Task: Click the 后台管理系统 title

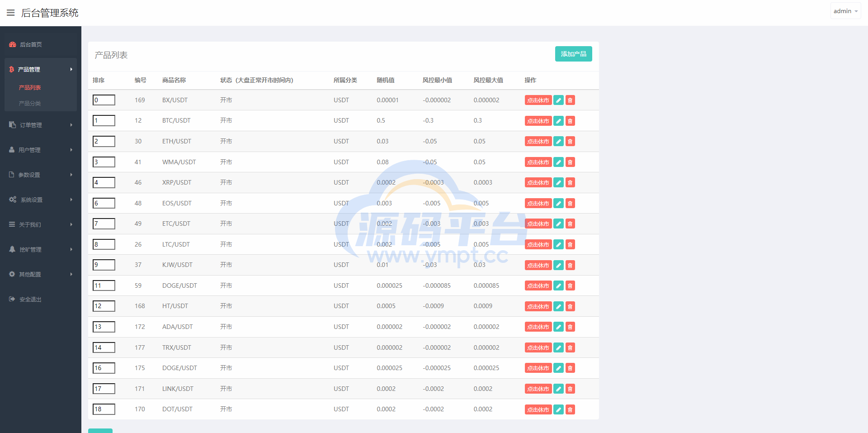Action: pos(50,13)
